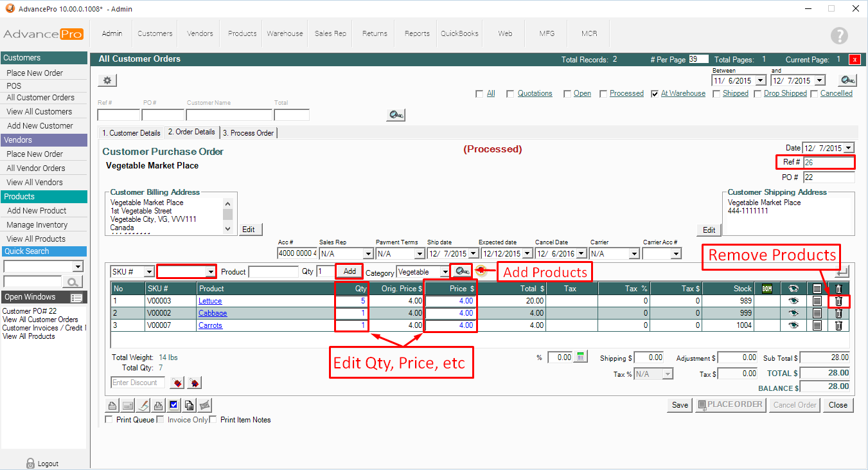
Task: Click the help question mark icon
Action: [x=838, y=35]
